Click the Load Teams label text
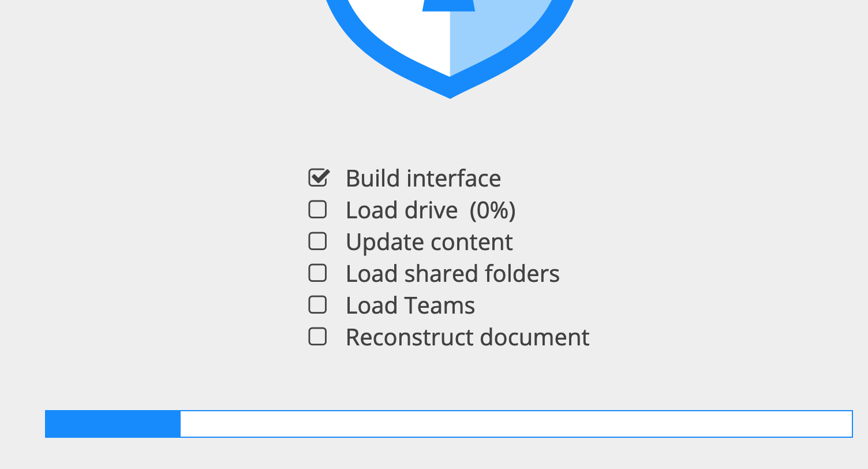This screenshot has height=469, width=868. 410,305
